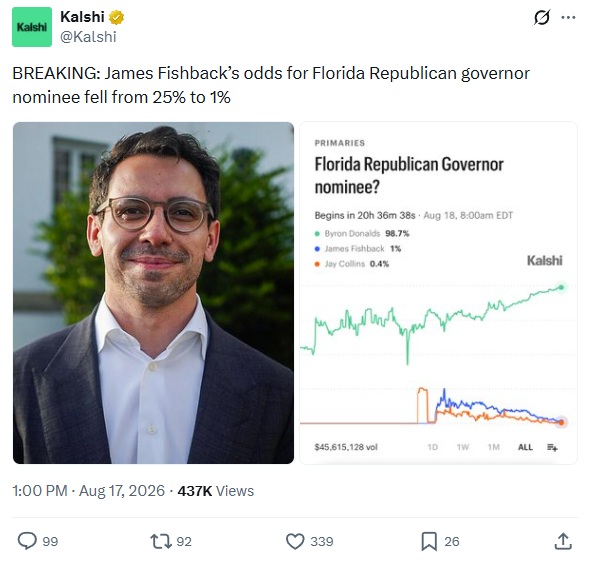Select the 1M chart range tab

494,447
